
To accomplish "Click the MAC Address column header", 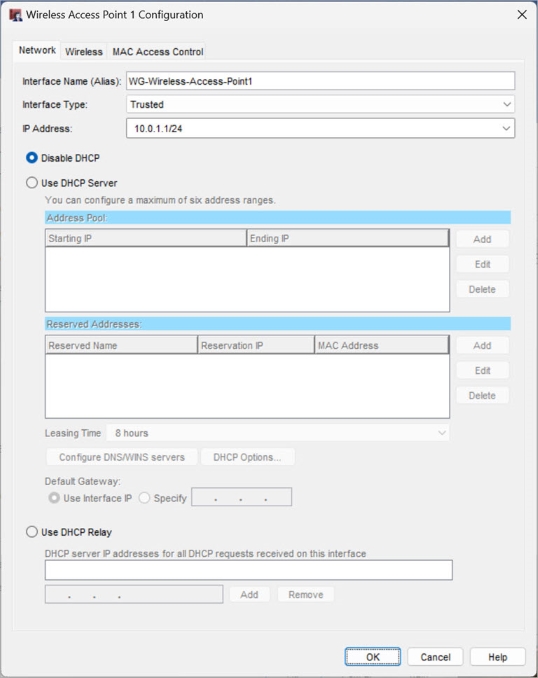I will click(x=381, y=345).
